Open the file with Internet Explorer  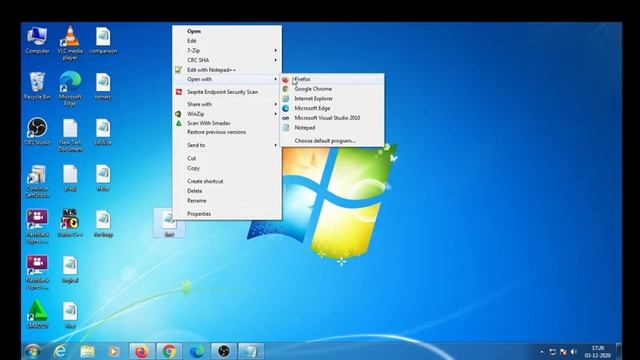pyautogui.click(x=332, y=98)
